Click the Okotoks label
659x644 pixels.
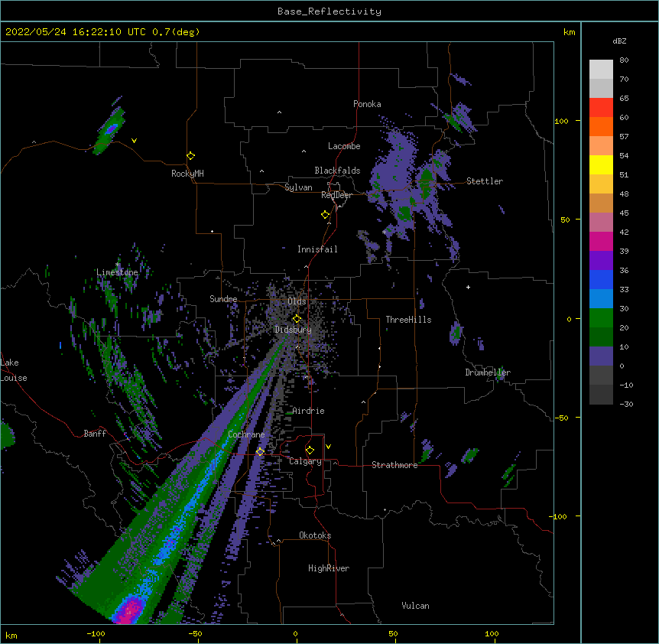click(x=315, y=535)
